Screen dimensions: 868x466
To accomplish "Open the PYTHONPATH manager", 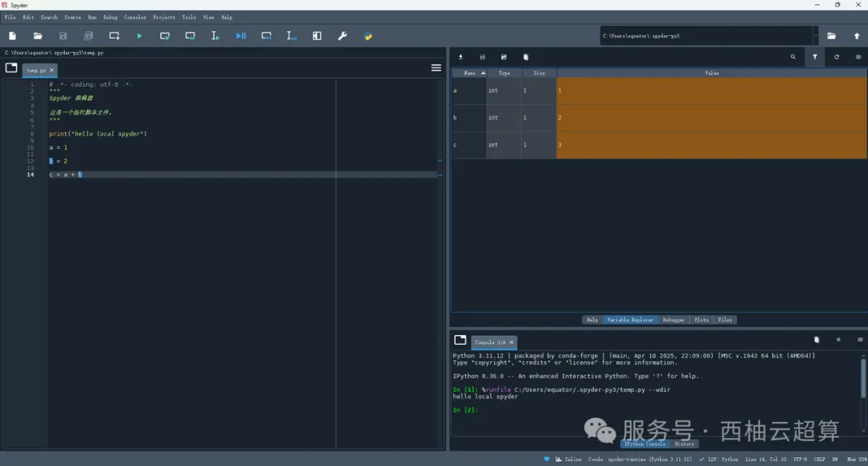I will [x=368, y=36].
